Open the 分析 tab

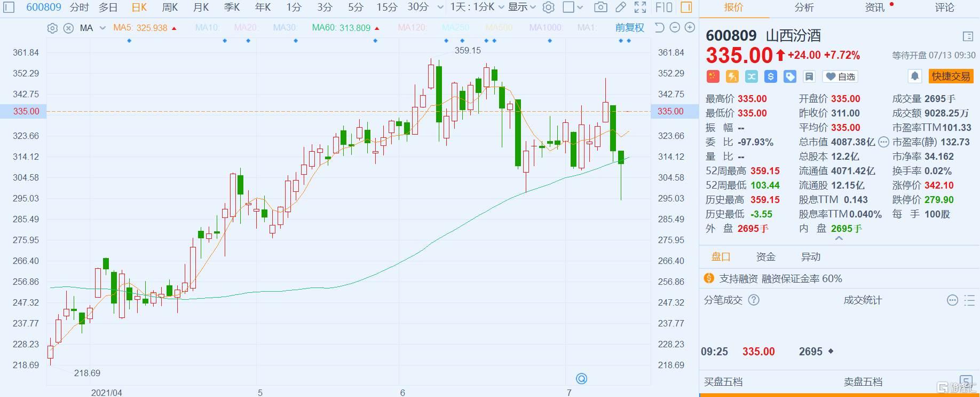click(804, 7)
